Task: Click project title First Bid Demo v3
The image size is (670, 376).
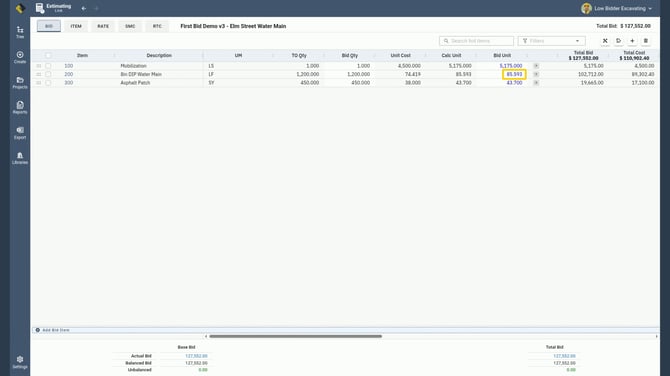Action: 233,26
